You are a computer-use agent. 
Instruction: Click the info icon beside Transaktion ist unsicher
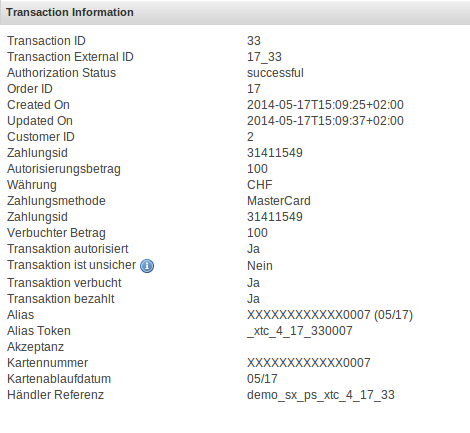click(147, 266)
